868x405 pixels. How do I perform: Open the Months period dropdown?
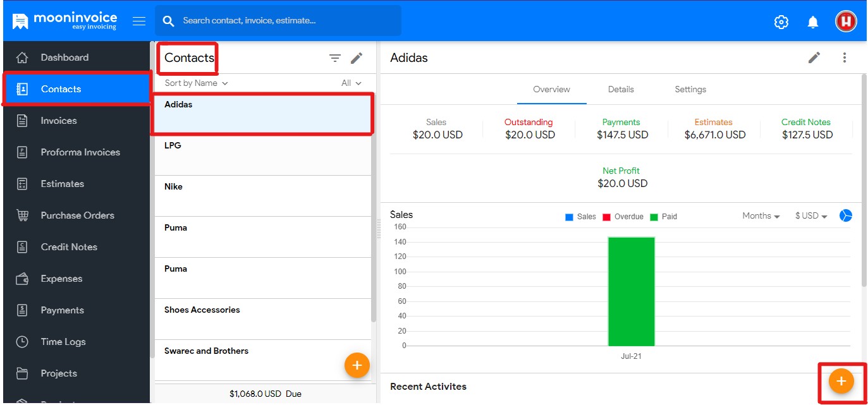[x=761, y=216]
